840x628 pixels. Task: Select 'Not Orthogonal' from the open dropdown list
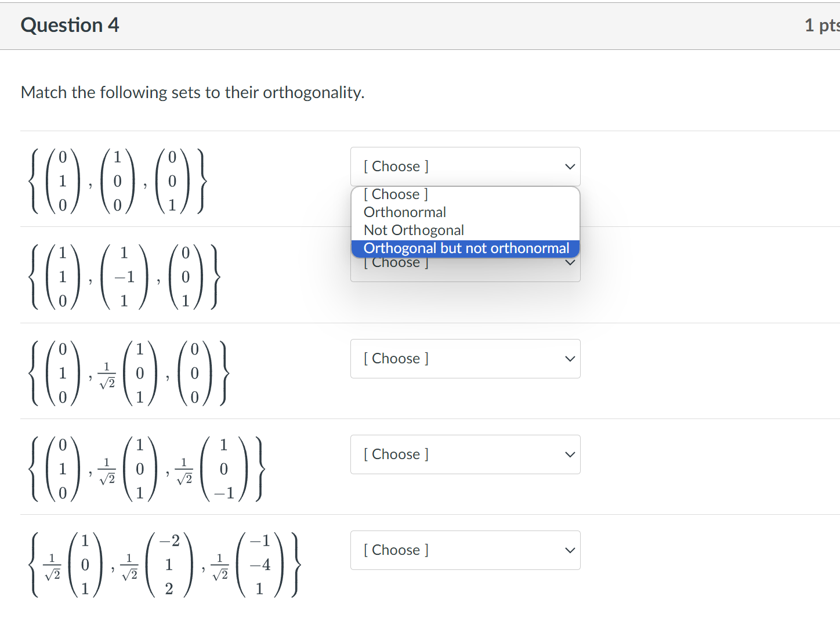(x=413, y=230)
